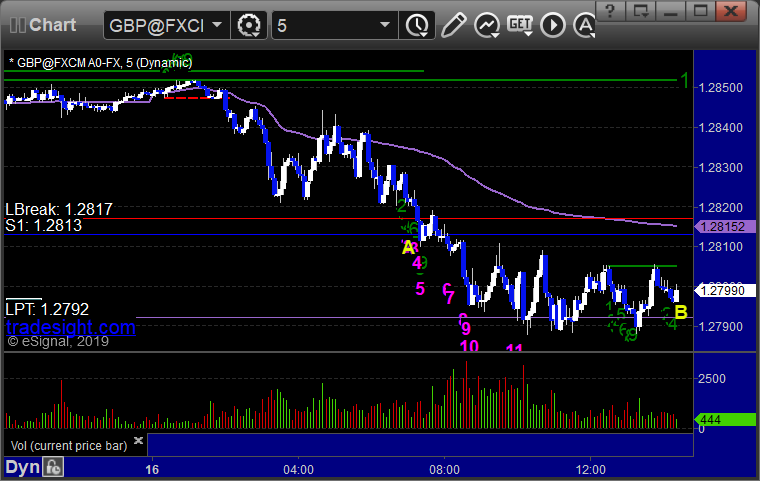This screenshot has height=481, width=760.
Task: Click the green 1 label on top line
Action: [x=684, y=80]
